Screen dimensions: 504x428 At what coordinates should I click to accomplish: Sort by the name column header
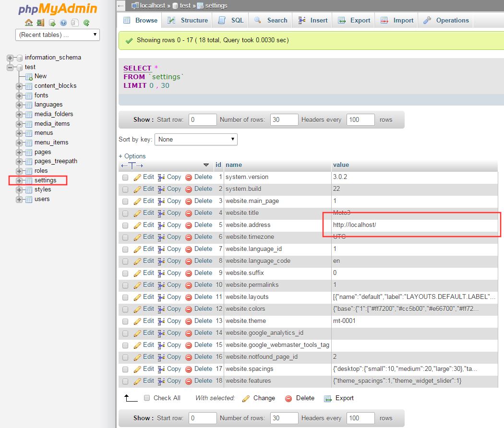(234, 165)
